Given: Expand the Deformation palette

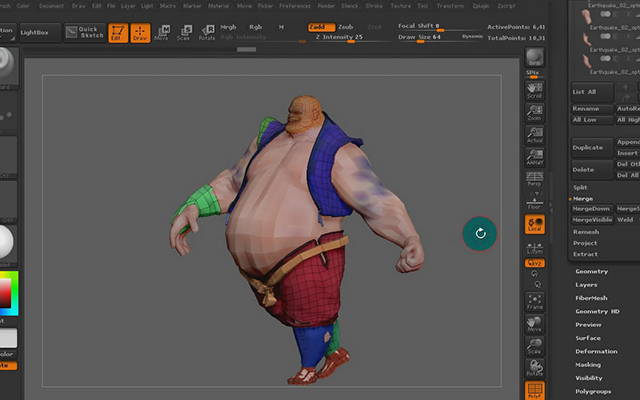Looking at the screenshot, I should 596,351.
